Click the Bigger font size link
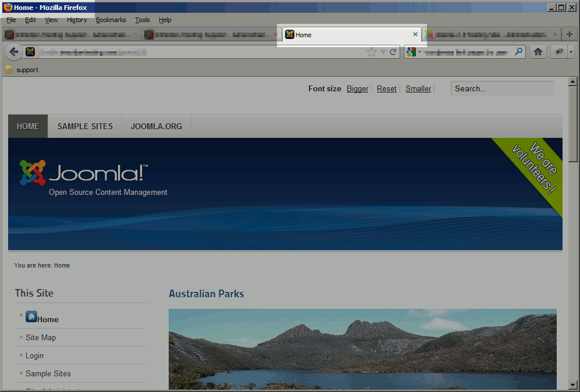Screen dimensions: 580x392 [357, 89]
